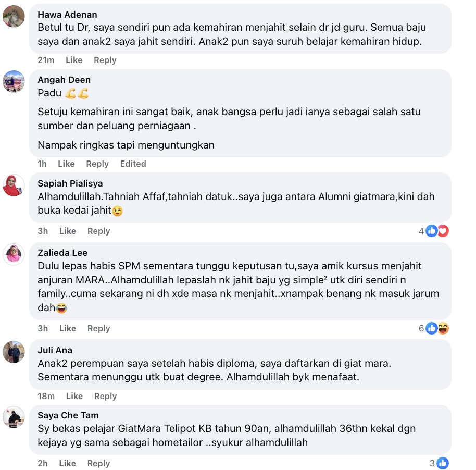Viewport: 476px width, 470px height.
Task: Like Zalieda Lee's comment
Action: click(x=68, y=328)
